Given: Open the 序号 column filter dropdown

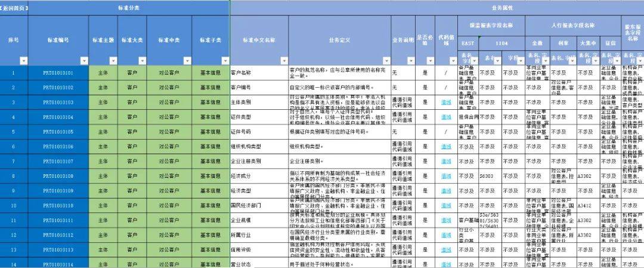Looking at the screenshot, I should tap(24, 61).
